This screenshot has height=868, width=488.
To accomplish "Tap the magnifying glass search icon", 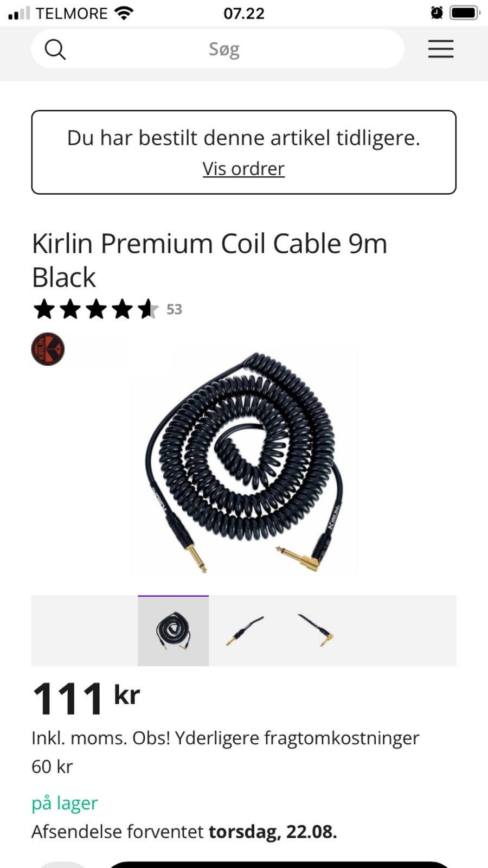I will [x=55, y=49].
